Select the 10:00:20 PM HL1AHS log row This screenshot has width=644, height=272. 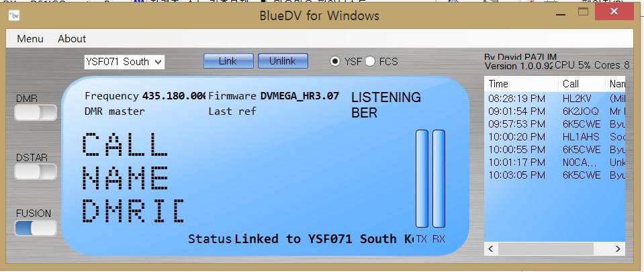click(555, 137)
